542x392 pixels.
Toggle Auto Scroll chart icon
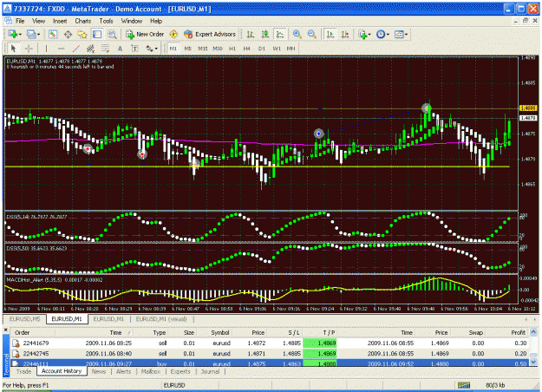pyautogui.click(x=330, y=34)
